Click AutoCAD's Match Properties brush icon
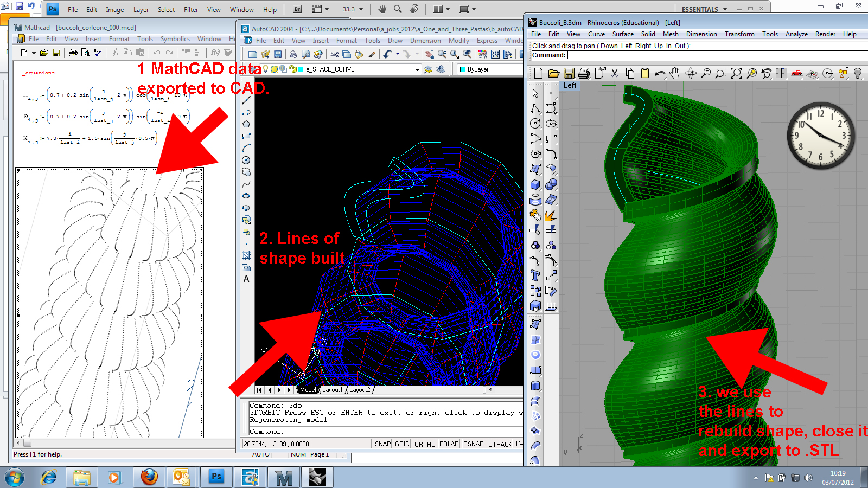 coord(372,54)
